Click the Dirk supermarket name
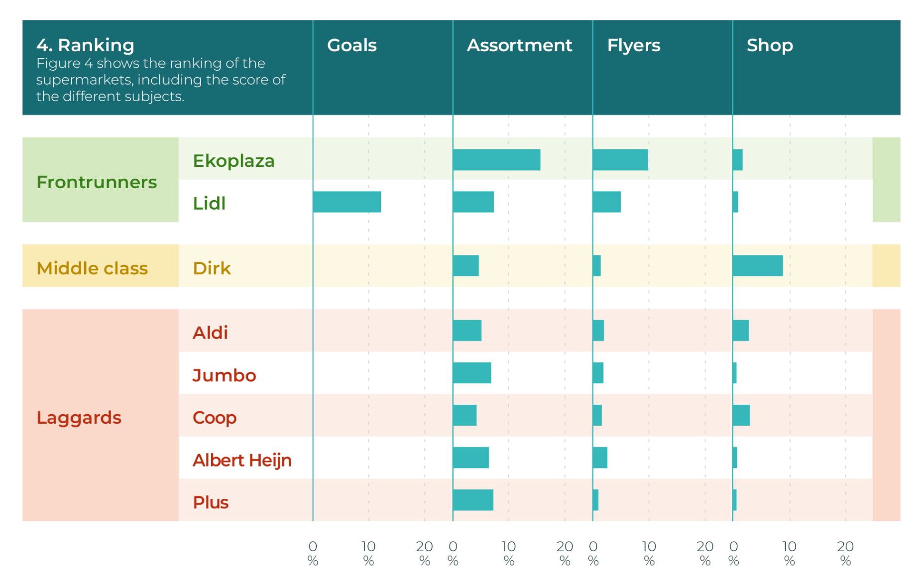The height and width of the screenshot is (588, 923). 212,268
